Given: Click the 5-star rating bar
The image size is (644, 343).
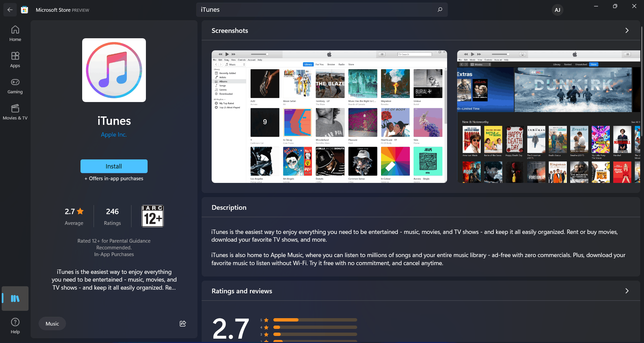Looking at the screenshot, I should (315, 320).
